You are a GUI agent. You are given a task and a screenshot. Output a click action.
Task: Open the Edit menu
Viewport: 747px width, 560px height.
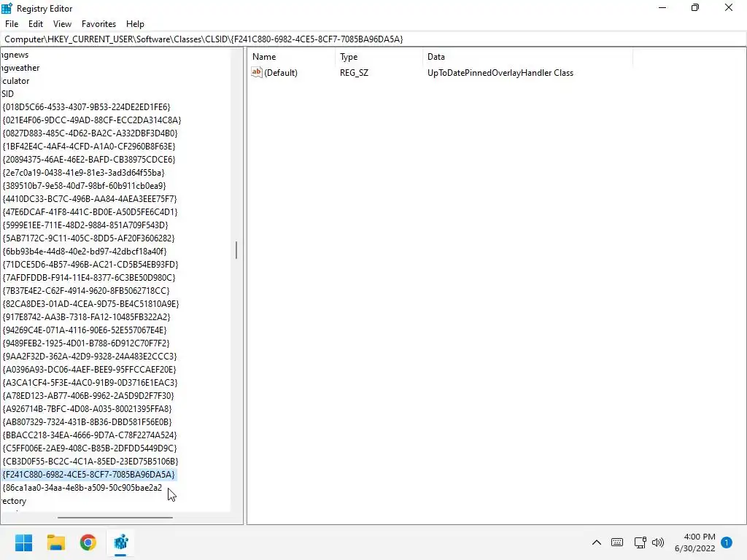(35, 24)
